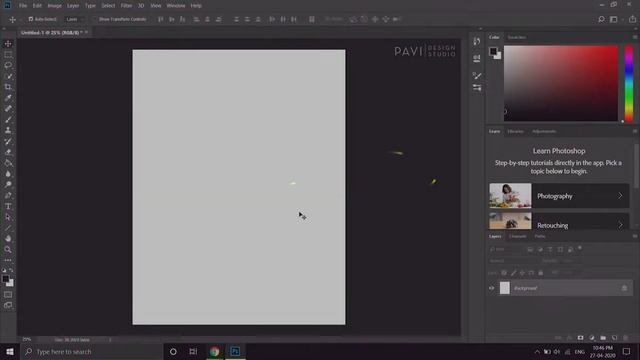Open the Share icon at top right
Image resolution: width=640 pixels, height=360 pixels.
click(632, 19)
